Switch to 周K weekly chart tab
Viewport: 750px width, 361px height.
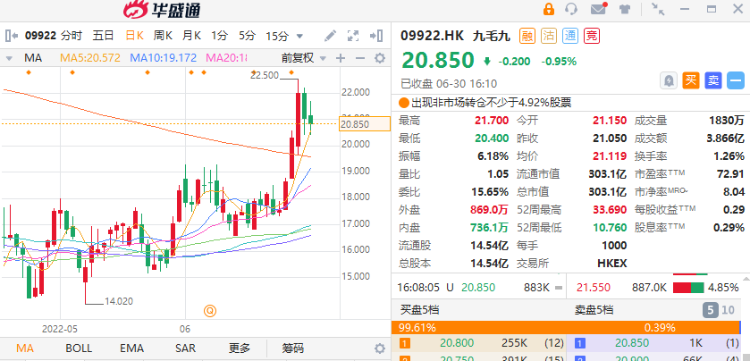(x=163, y=35)
